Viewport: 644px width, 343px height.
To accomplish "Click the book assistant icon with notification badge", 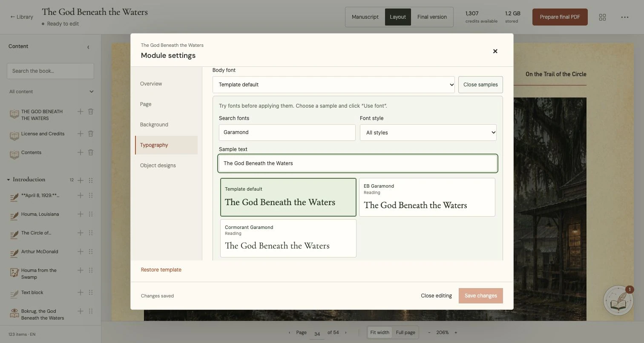I will 618,300.
